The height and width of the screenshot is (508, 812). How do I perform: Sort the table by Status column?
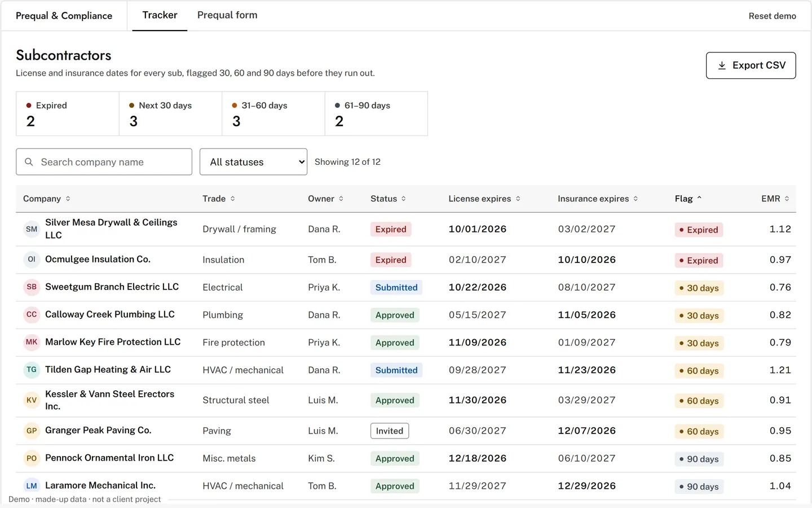point(388,199)
